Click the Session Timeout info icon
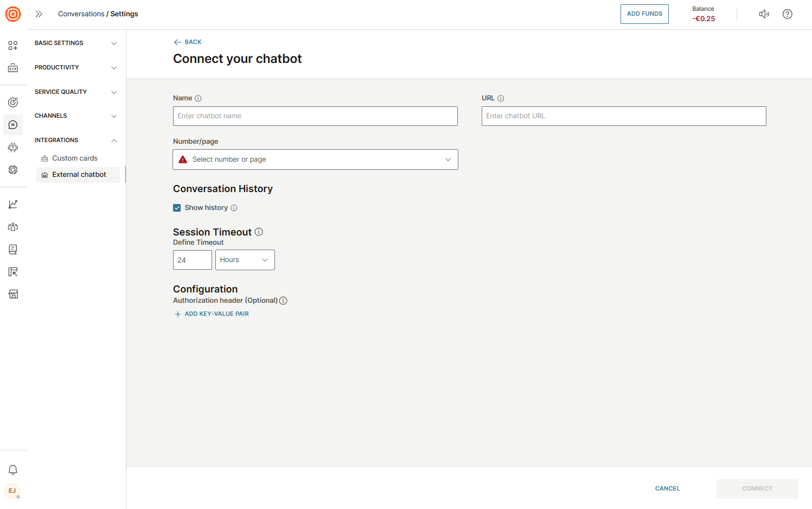The width and height of the screenshot is (812, 509). tap(259, 232)
